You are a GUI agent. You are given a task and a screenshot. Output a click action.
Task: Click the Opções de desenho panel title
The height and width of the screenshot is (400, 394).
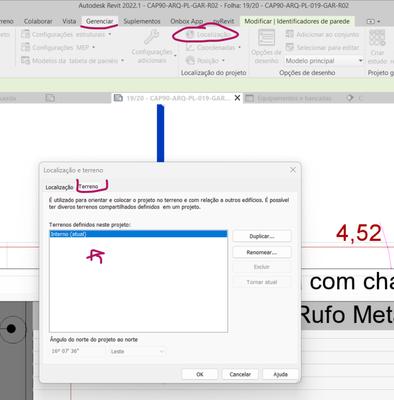(x=307, y=73)
